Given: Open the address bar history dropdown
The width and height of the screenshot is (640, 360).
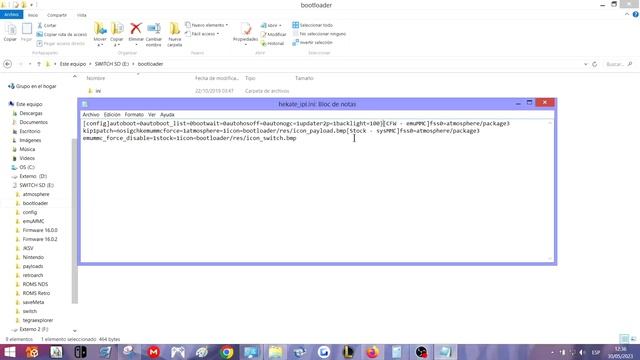Looking at the screenshot, I should [586, 64].
